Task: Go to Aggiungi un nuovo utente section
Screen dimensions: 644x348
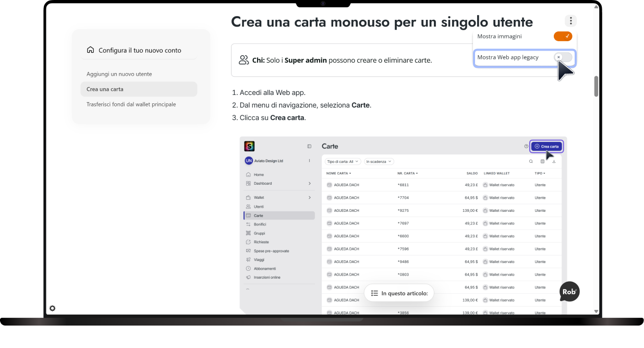Action: click(119, 74)
